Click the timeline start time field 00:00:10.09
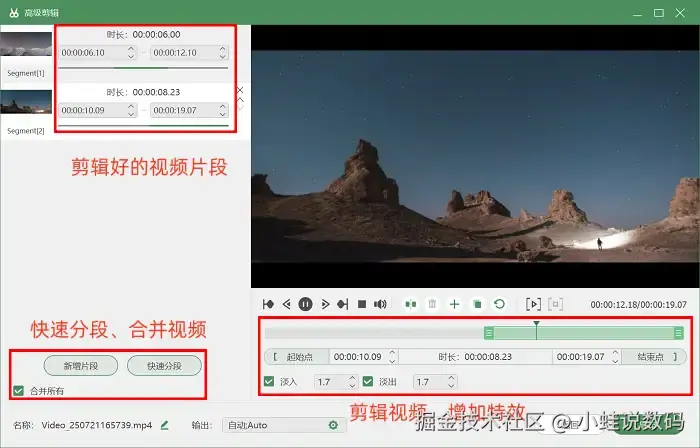Screen dimensions: 700x448 (364, 357)
